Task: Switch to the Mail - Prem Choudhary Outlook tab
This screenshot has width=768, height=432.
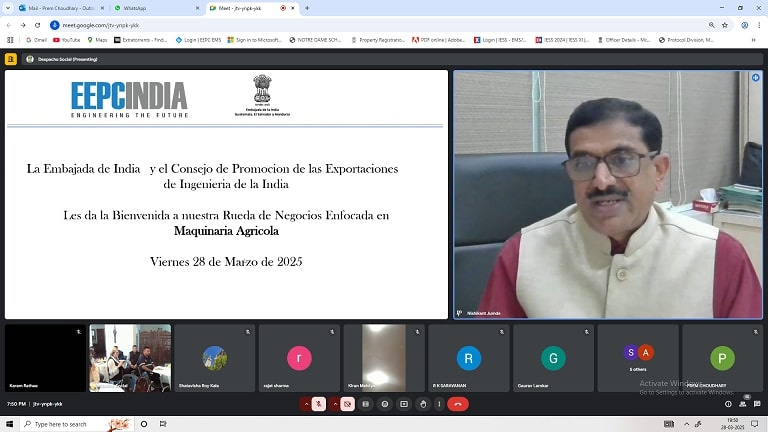Action: (61, 8)
